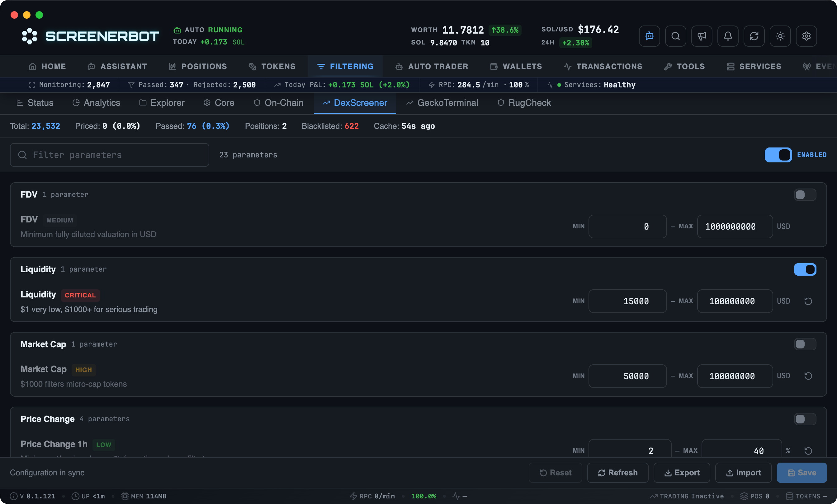The image size is (837, 504).
Task: Open the ASSISTANT tab
Action: [x=117, y=66]
